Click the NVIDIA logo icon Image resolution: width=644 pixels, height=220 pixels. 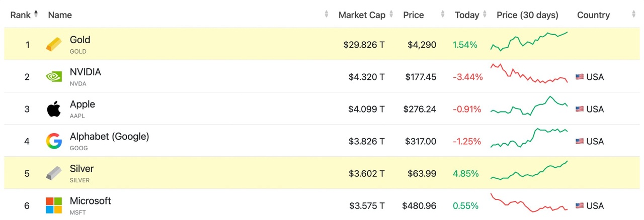tap(54, 77)
